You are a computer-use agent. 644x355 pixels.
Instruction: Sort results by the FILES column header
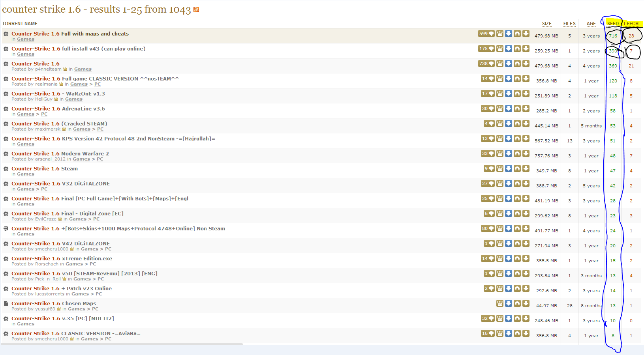(x=569, y=24)
